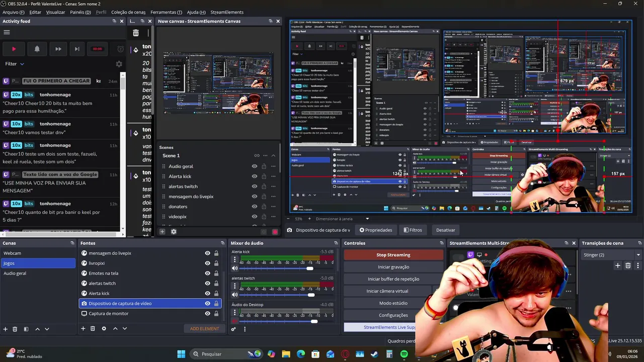The width and height of the screenshot is (644, 362).
Task: Click the bell alert icon in Activity feed
Action: (37, 49)
